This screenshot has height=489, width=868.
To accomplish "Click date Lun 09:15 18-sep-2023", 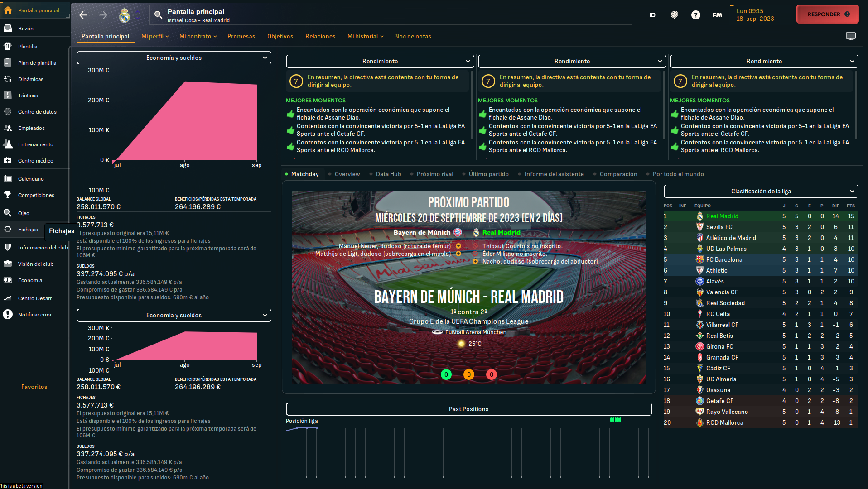I will click(x=755, y=15).
